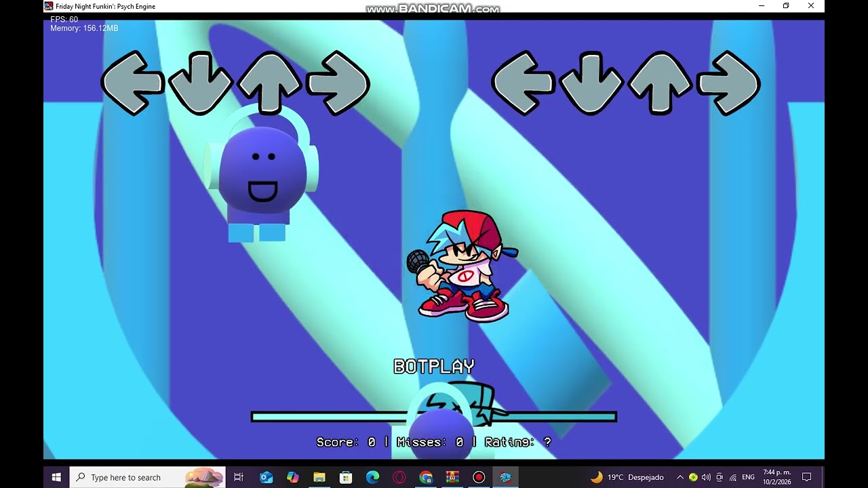Launch Google Chrome from the taskbar

coord(426,477)
